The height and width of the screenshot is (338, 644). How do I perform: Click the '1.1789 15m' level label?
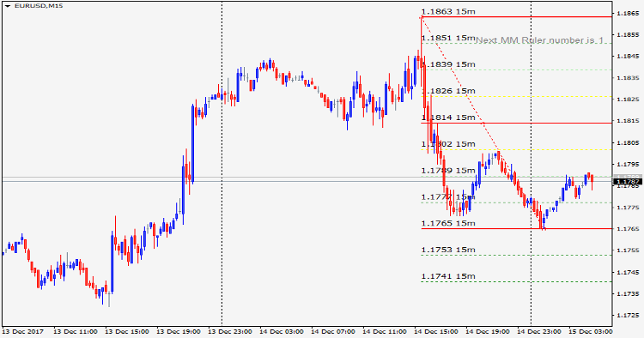(x=448, y=170)
